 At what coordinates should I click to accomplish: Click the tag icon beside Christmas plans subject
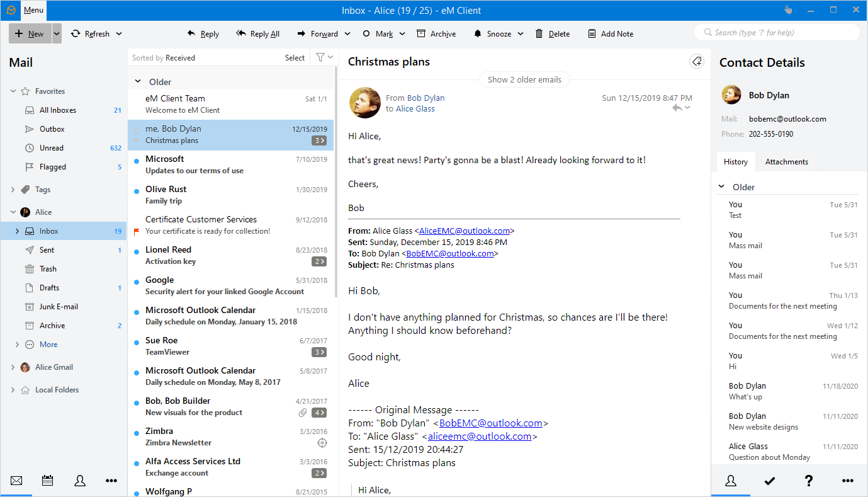696,61
